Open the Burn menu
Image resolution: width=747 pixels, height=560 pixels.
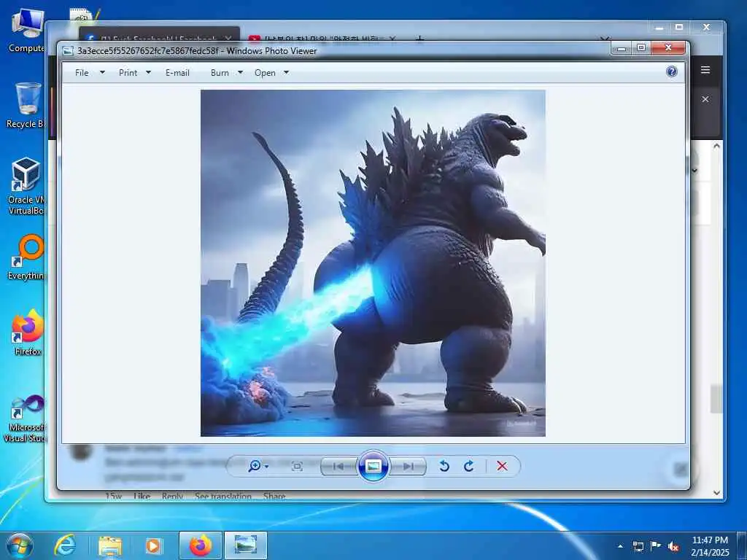tap(220, 72)
